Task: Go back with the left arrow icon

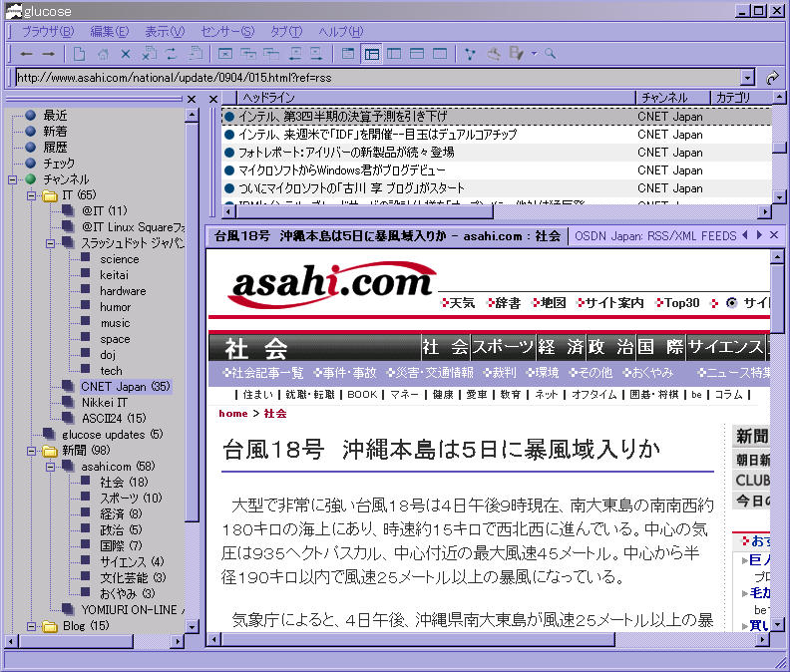Action: (x=27, y=54)
